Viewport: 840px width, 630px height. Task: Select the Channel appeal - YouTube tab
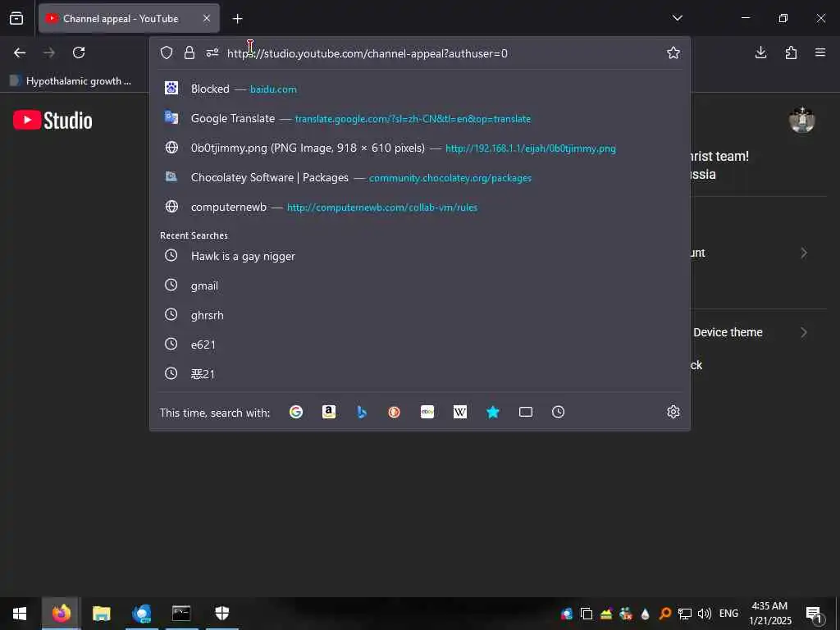pyautogui.click(x=129, y=18)
